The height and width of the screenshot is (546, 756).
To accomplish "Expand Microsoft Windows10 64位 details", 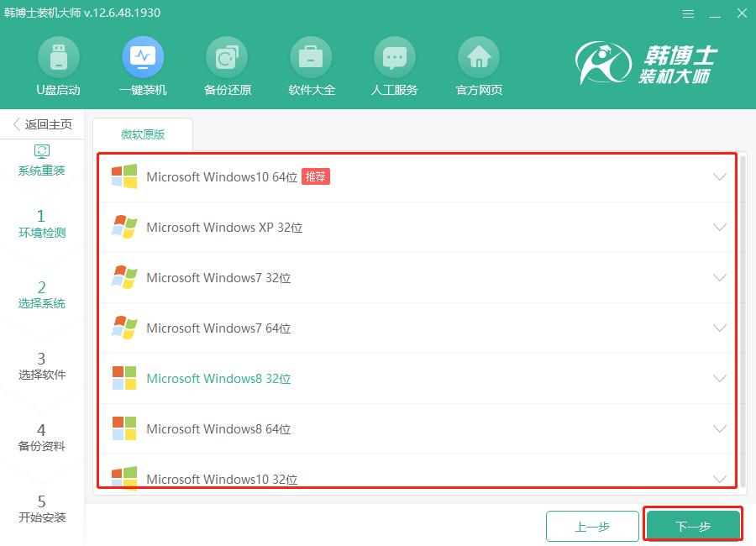I will pyautogui.click(x=719, y=177).
